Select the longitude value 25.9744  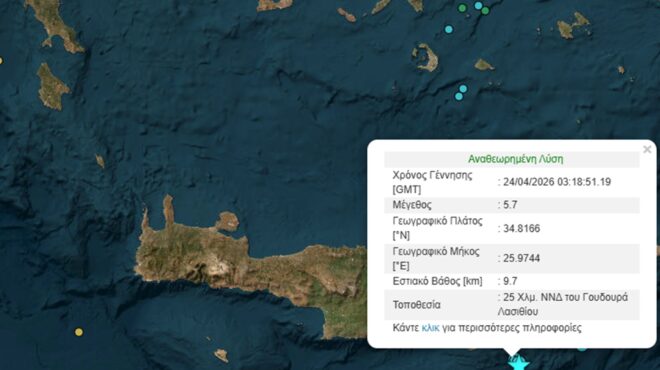(x=522, y=258)
